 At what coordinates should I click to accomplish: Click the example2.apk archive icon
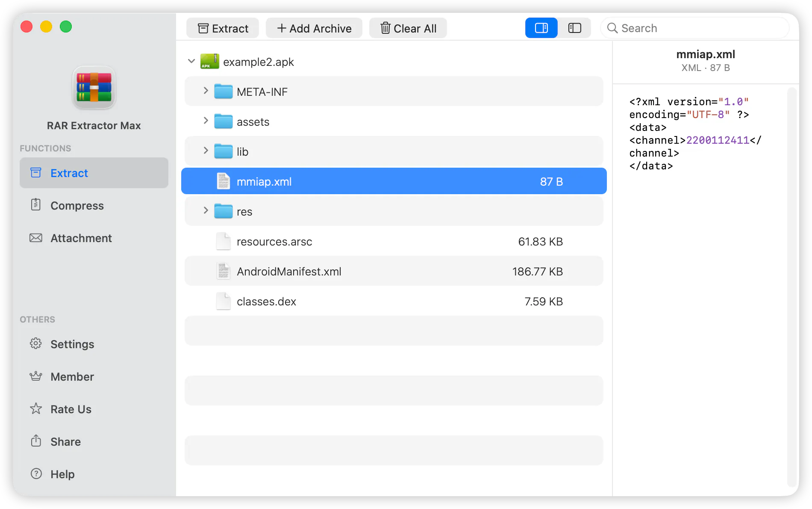coord(210,62)
